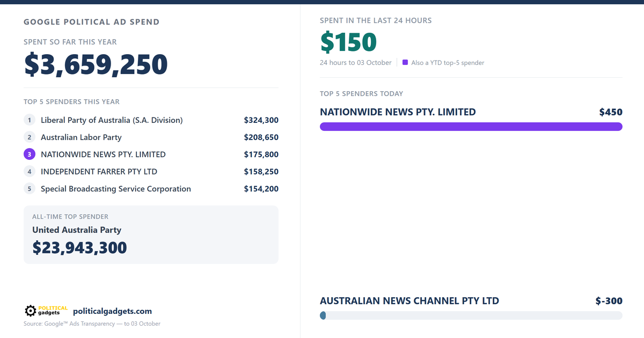Image resolution: width=644 pixels, height=338 pixels.
Task: Click the $158,250 amount
Action: (x=261, y=172)
